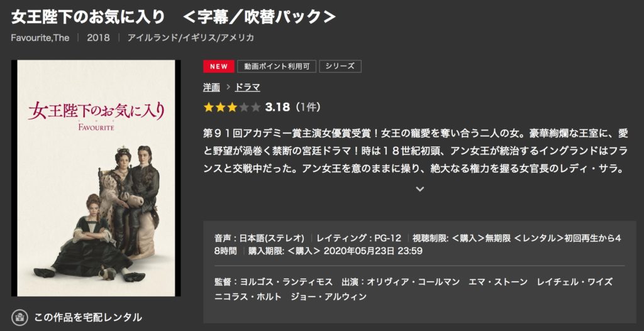Click the 3.18 rating score

click(x=277, y=108)
